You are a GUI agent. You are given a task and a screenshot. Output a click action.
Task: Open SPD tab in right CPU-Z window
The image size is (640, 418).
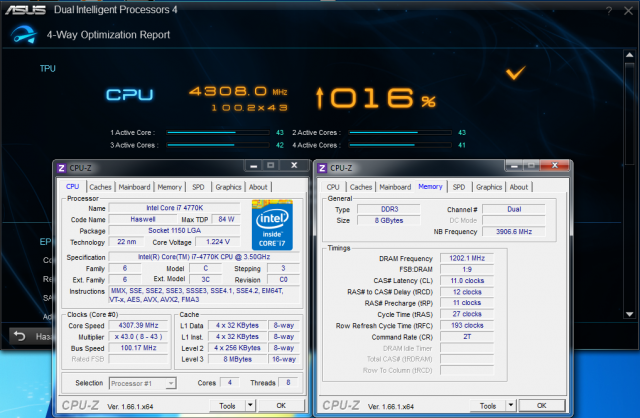coord(459,187)
